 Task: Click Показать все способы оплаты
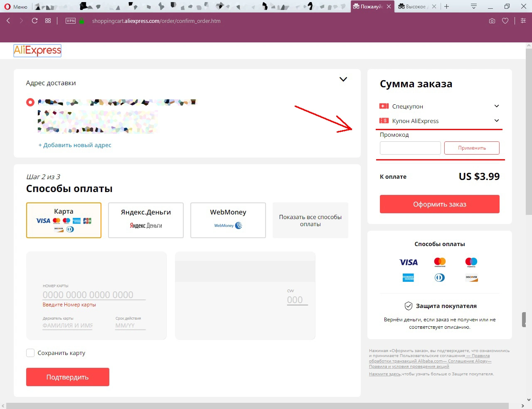[310, 220]
